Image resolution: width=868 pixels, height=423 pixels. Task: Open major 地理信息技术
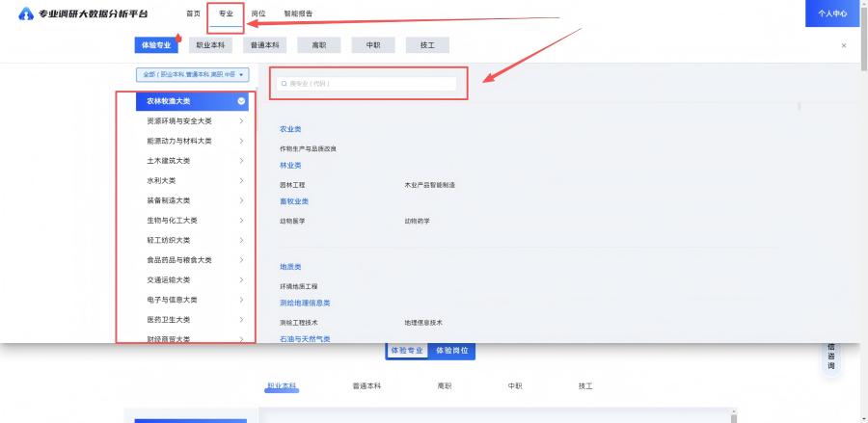[x=423, y=323]
